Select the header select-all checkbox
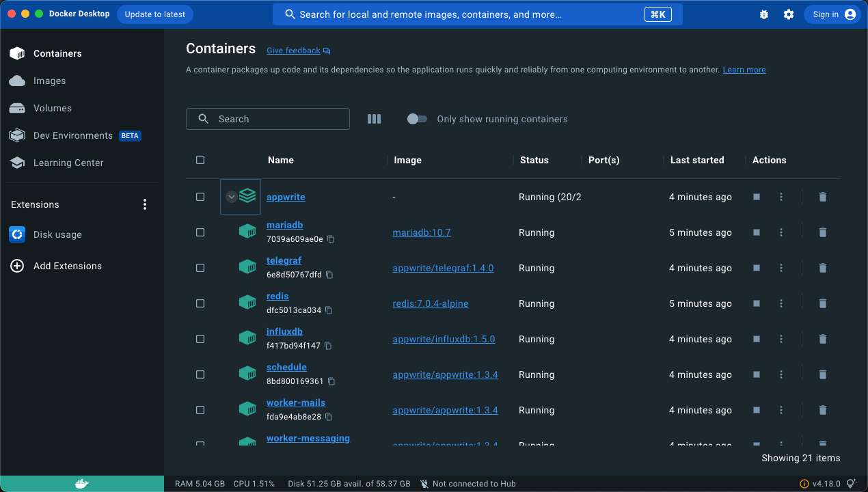The image size is (868, 492). click(x=200, y=160)
